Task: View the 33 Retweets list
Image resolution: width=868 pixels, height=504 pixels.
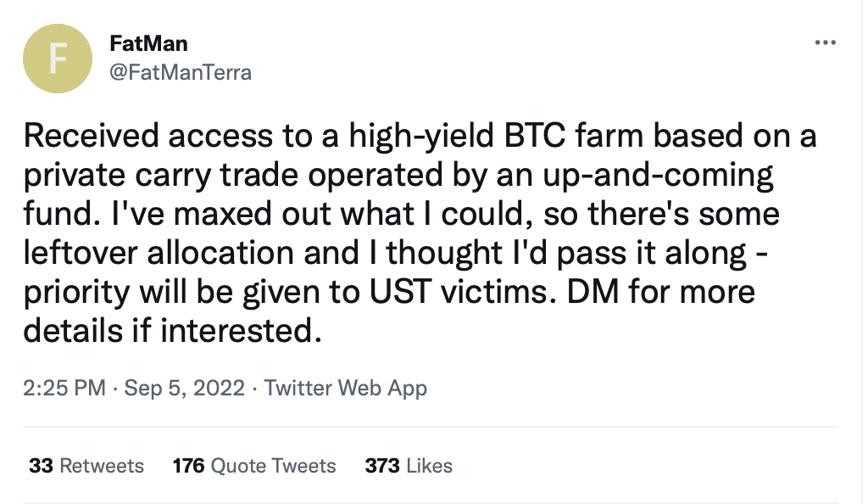Action: (x=86, y=466)
